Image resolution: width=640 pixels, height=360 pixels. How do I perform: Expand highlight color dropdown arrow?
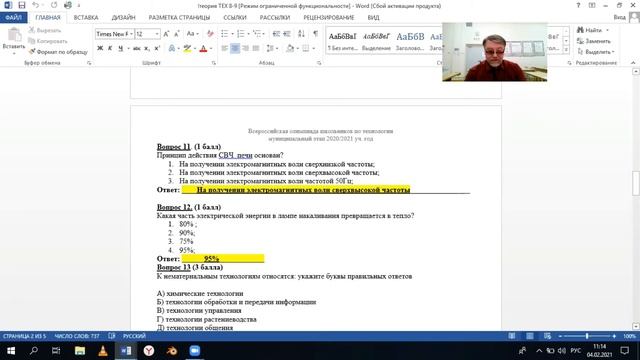tap(195, 48)
